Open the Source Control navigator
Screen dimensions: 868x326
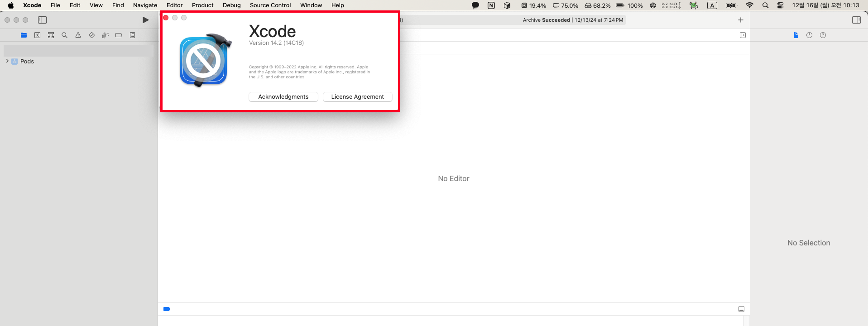[x=38, y=35]
